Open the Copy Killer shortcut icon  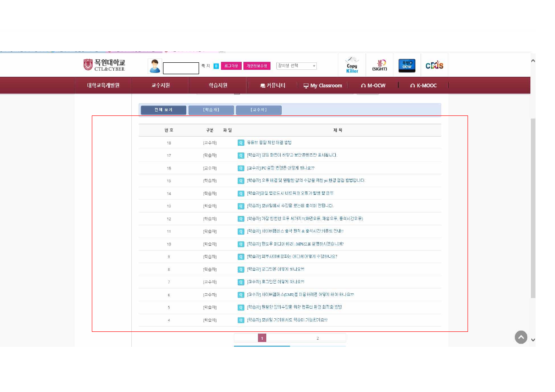pyautogui.click(x=352, y=65)
